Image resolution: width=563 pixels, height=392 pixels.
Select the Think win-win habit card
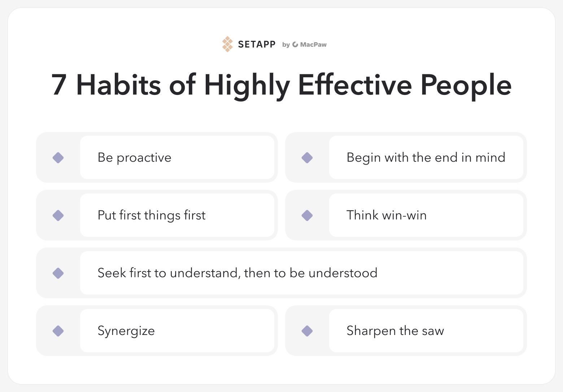(426, 215)
